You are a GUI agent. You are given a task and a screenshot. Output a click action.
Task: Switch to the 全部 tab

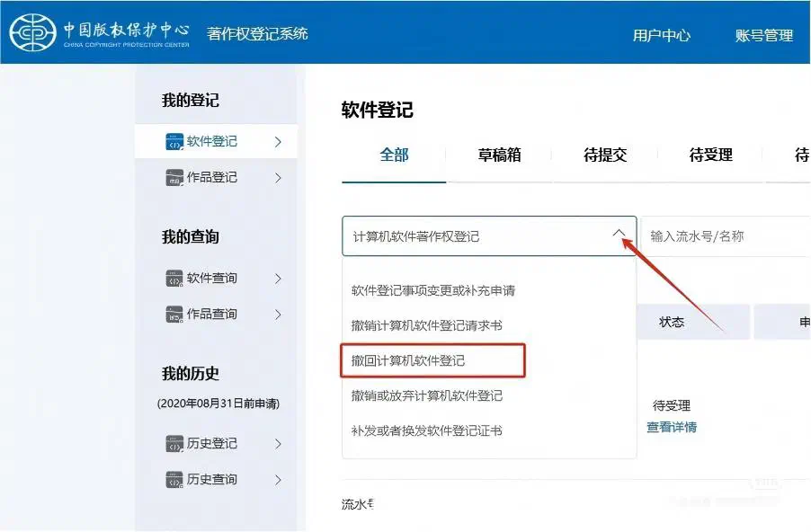click(x=394, y=155)
